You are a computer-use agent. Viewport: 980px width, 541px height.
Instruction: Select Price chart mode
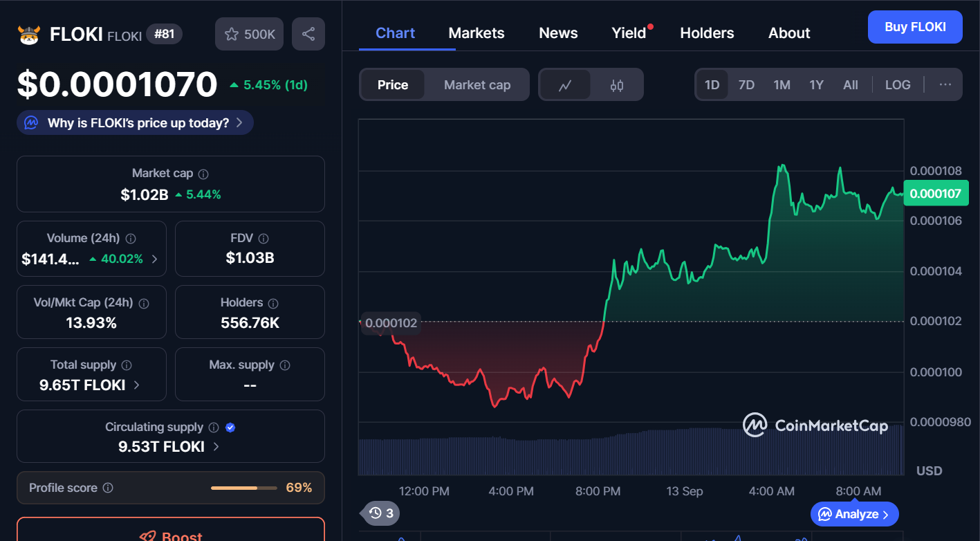pyautogui.click(x=393, y=85)
